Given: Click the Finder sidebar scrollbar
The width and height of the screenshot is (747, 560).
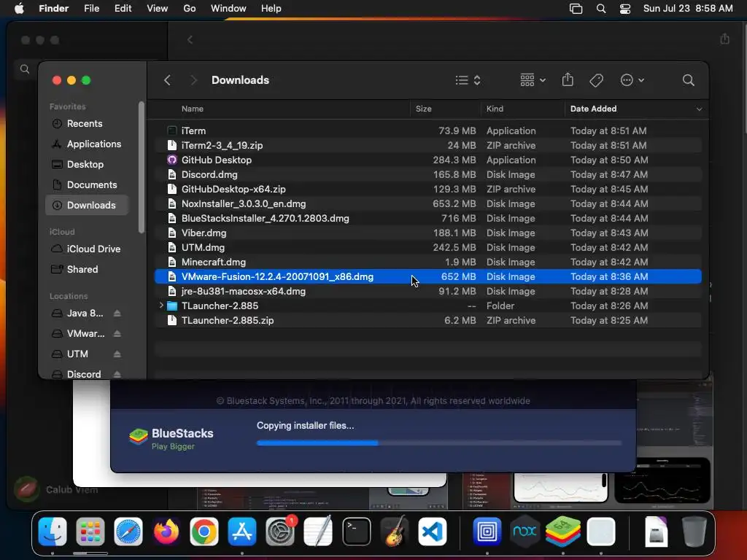Looking at the screenshot, I should [x=141, y=167].
